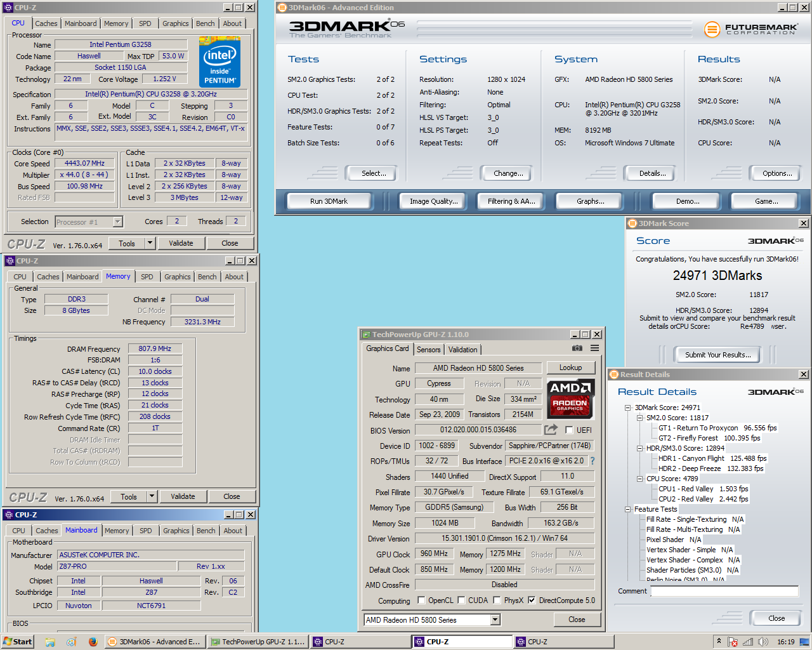Switch to the Sensors tab in GPU-Z
Screen dimensions: 812x650
pyautogui.click(x=428, y=350)
